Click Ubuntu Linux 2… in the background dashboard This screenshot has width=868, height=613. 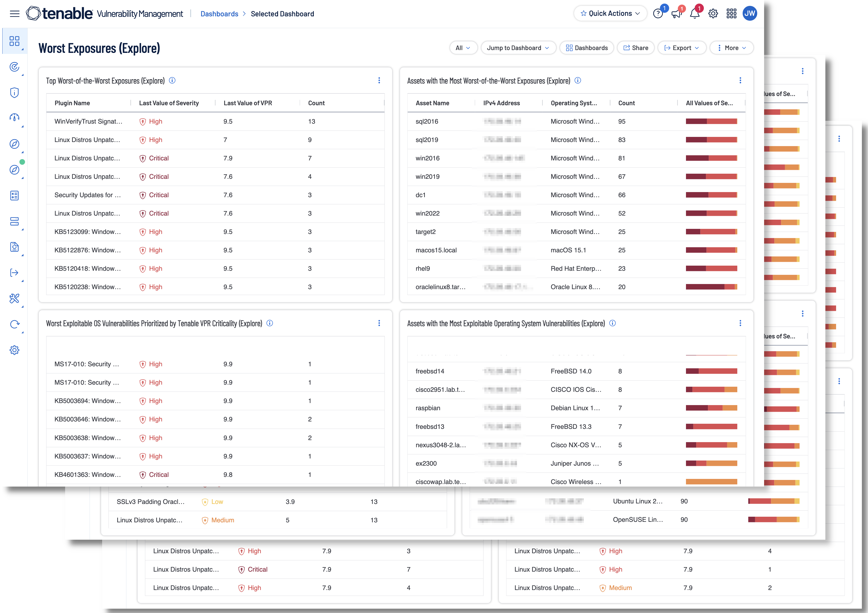click(x=638, y=501)
